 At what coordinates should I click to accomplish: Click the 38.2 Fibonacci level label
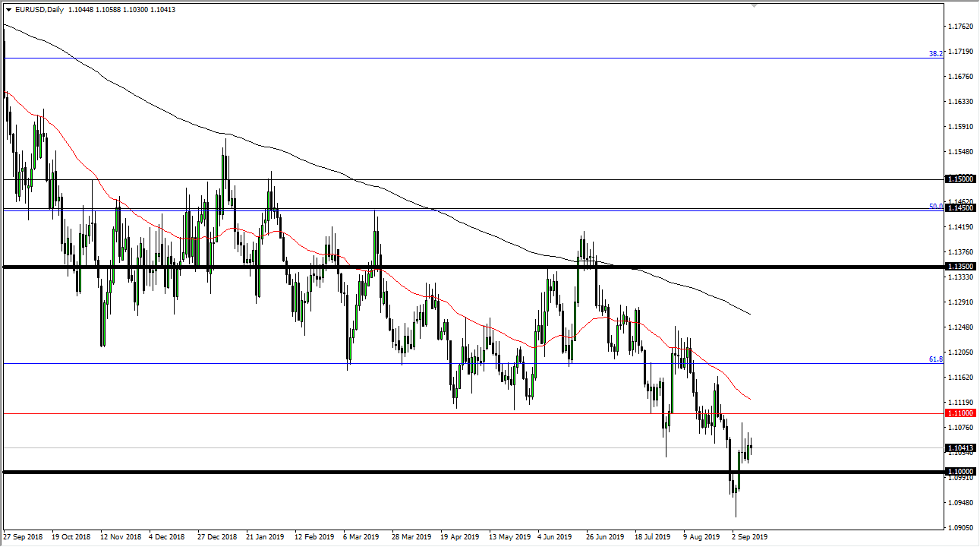coord(935,54)
